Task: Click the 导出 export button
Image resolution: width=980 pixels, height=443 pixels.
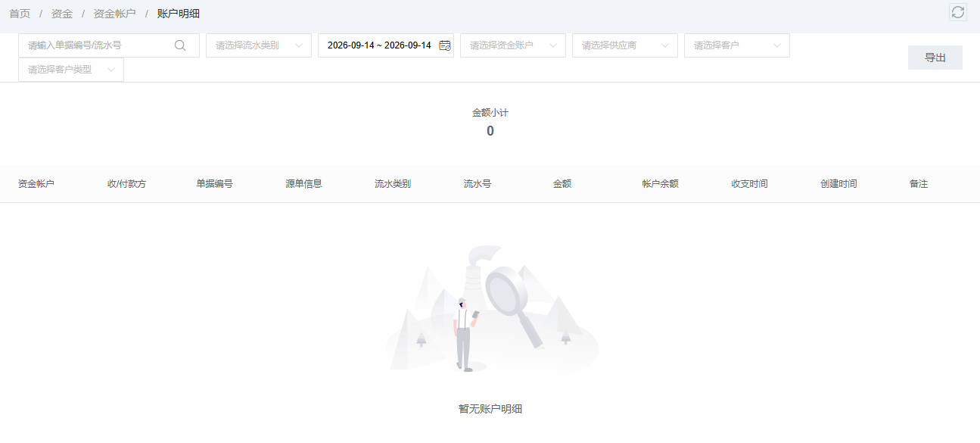Action: tap(935, 58)
